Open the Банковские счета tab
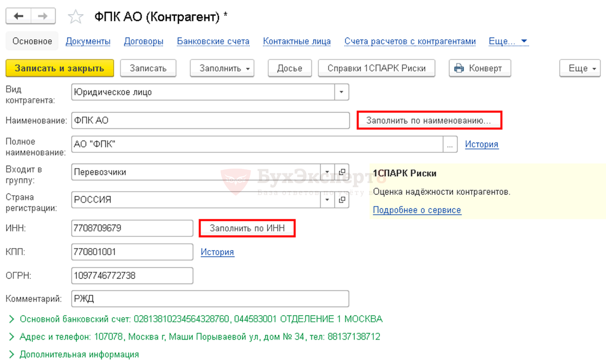The width and height of the screenshot is (606, 364). (x=213, y=41)
